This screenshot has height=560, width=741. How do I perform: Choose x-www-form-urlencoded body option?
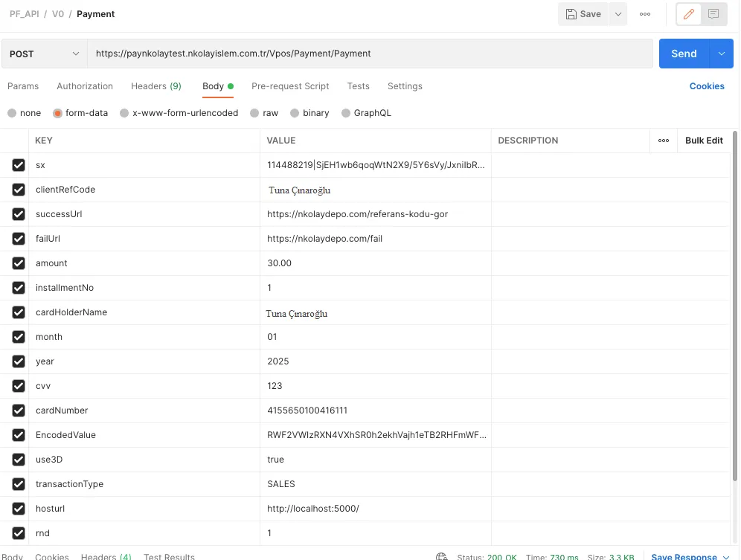(124, 113)
